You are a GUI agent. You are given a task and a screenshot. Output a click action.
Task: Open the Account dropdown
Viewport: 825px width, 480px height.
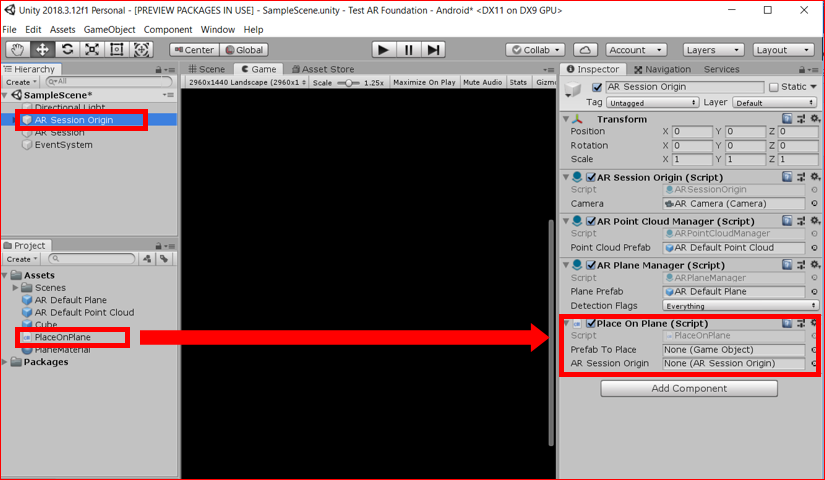pos(636,49)
